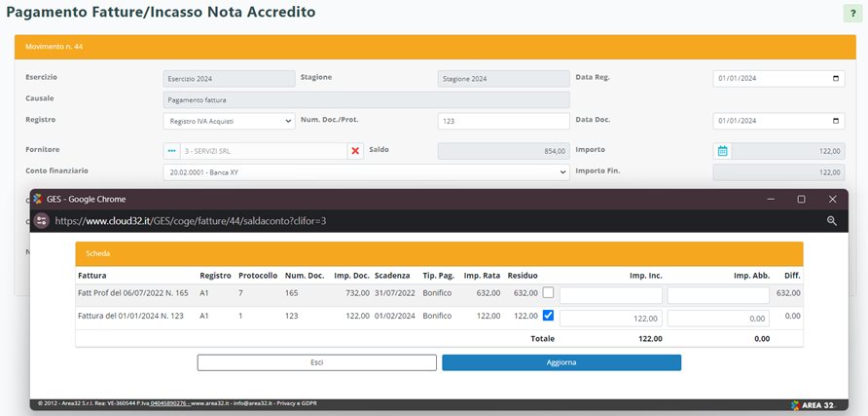868x416 pixels.
Task: Uncheck the box for invoice N. 123
Action: pyautogui.click(x=549, y=316)
